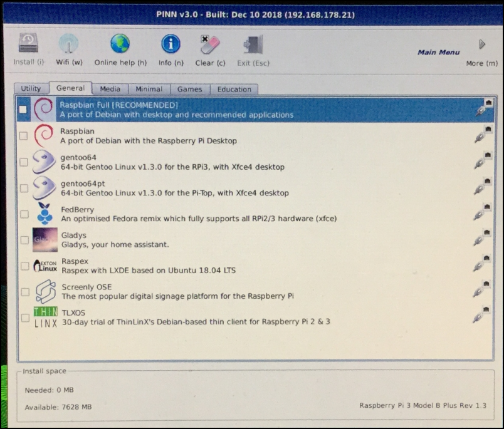Open Online help globe icon
This screenshot has height=429, width=504.
120,43
